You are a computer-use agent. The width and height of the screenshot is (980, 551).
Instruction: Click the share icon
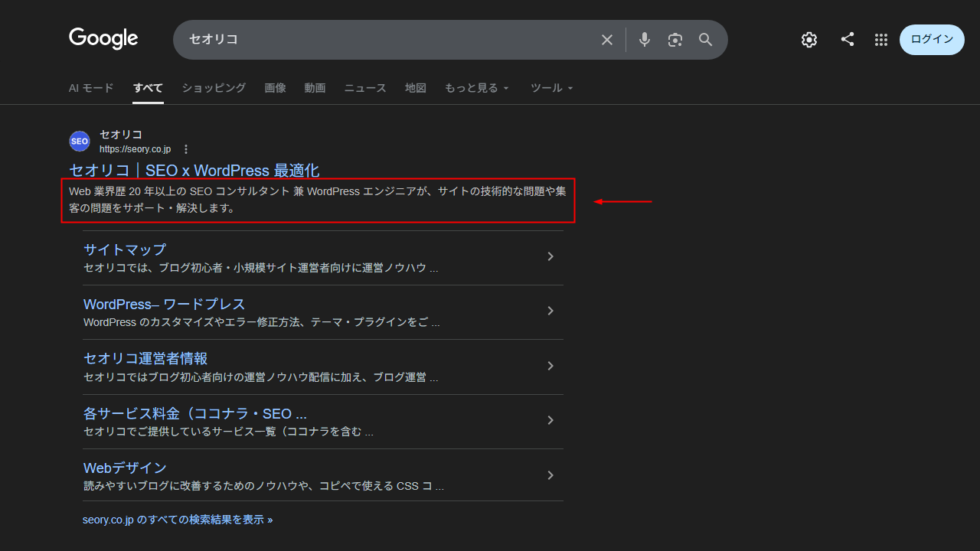[848, 39]
